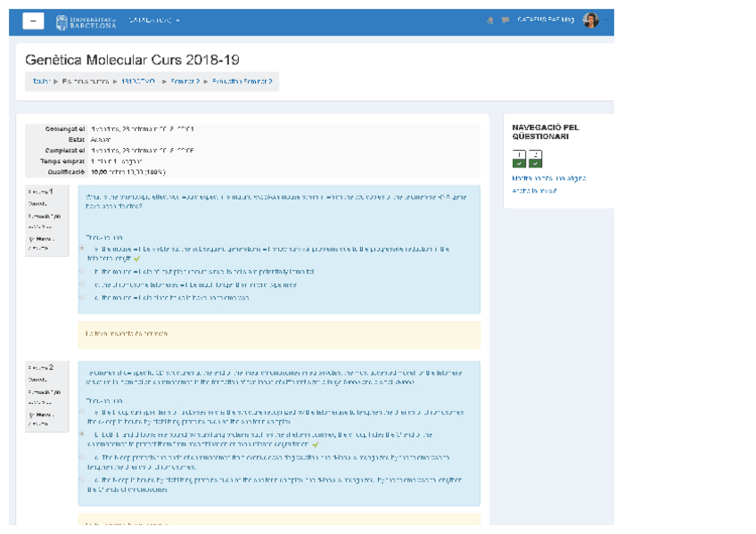Jump to question 1 in quiz navigation
This screenshot has height=534, width=756.
519,159
